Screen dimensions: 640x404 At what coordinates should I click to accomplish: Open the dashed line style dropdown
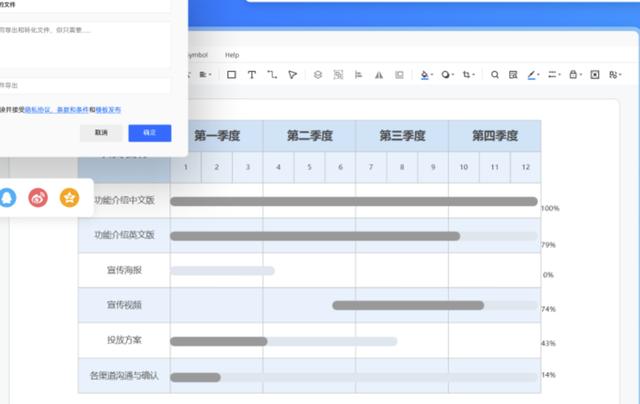(x=554, y=75)
